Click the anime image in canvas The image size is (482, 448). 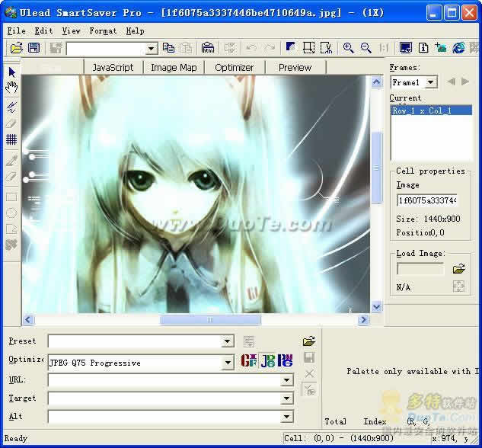click(x=196, y=194)
